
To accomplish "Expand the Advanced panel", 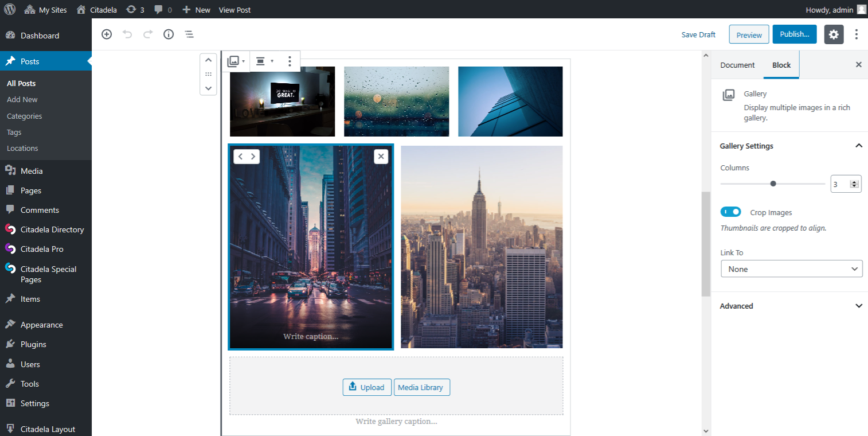I will coord(791,306).
